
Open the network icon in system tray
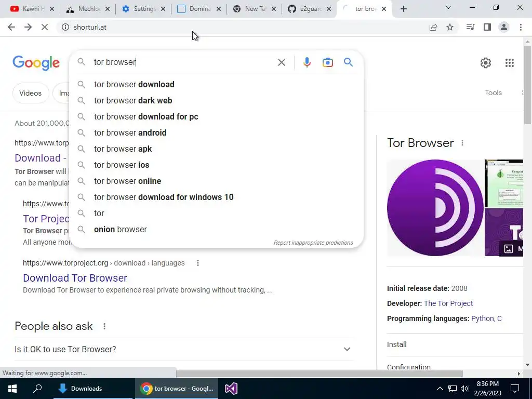point(453,389)
